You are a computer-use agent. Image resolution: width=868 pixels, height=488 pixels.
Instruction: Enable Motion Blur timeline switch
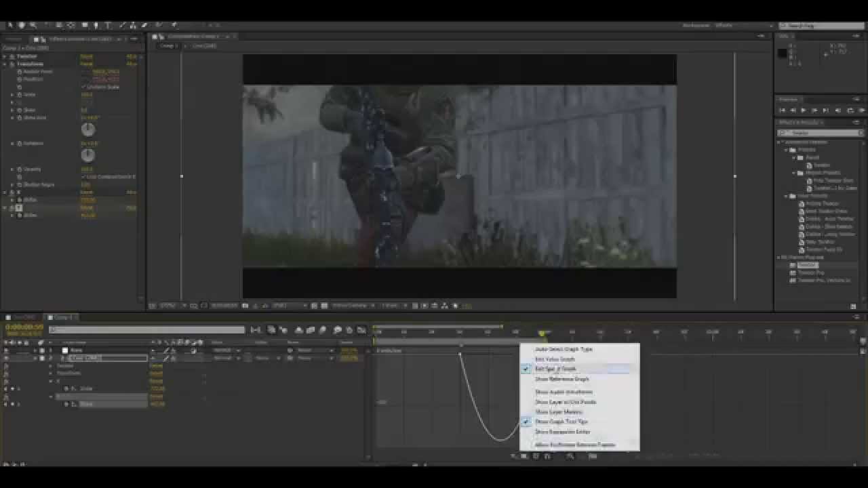pyautogui.click(x=322, y=330)
